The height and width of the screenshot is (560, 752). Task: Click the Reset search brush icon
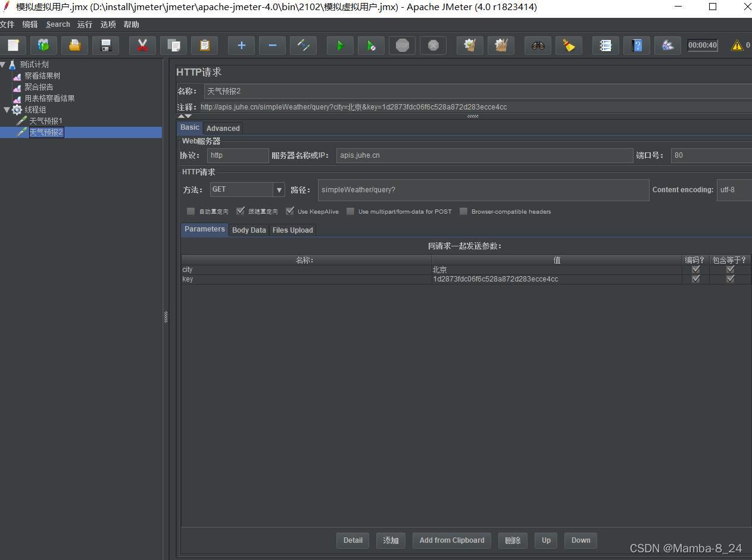pos(569,45)
